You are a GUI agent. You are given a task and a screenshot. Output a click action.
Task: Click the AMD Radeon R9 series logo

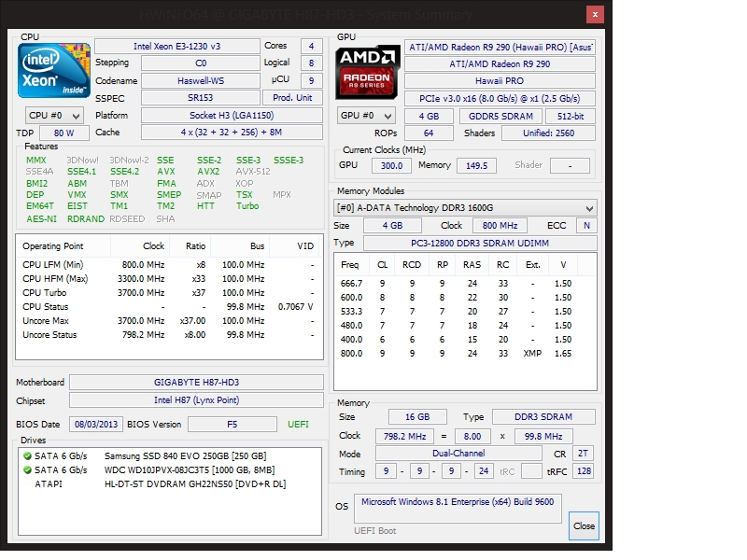[368, 73]
